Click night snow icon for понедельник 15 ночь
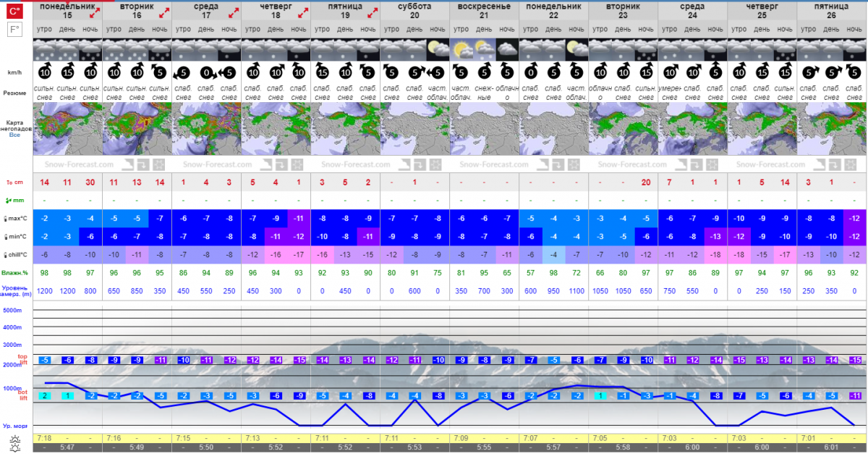 coord(90,49)
